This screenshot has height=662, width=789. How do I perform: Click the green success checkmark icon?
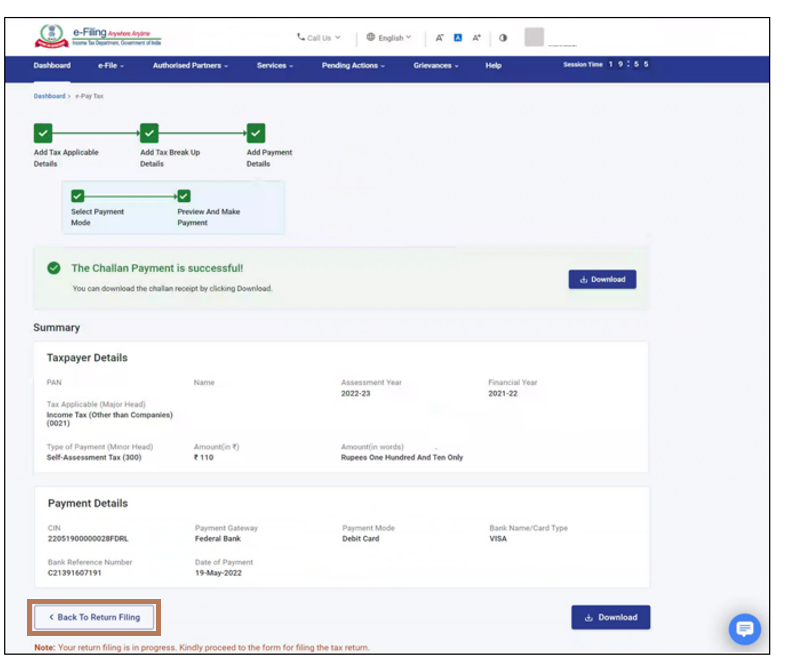[54, 268]
